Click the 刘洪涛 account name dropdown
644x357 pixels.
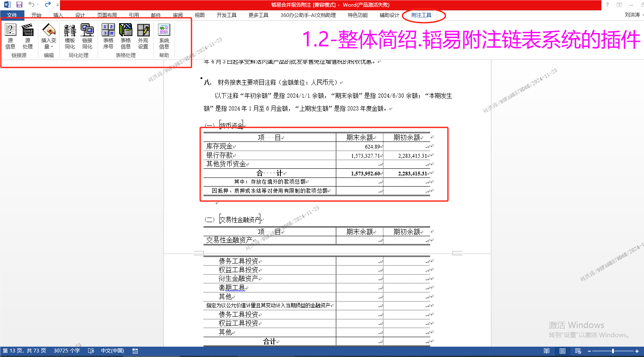634,15
